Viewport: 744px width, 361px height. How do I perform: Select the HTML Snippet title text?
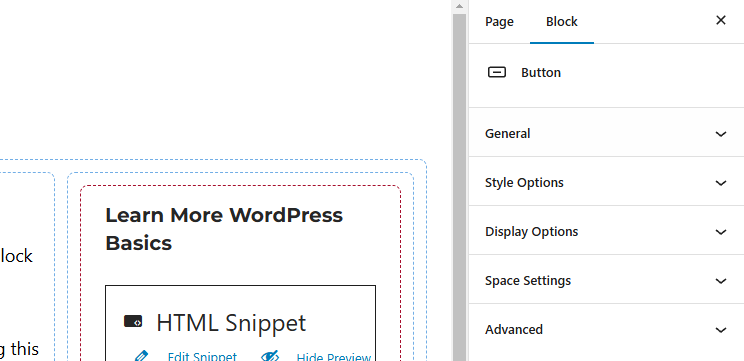(x=231, y=323)
